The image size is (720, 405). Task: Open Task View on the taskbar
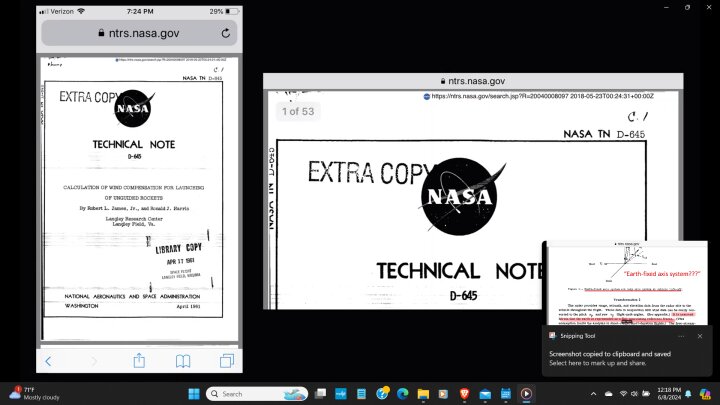[x=321, y=394]
